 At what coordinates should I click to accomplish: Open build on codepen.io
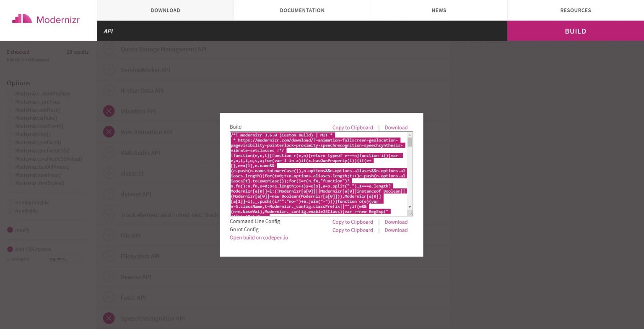259,238
